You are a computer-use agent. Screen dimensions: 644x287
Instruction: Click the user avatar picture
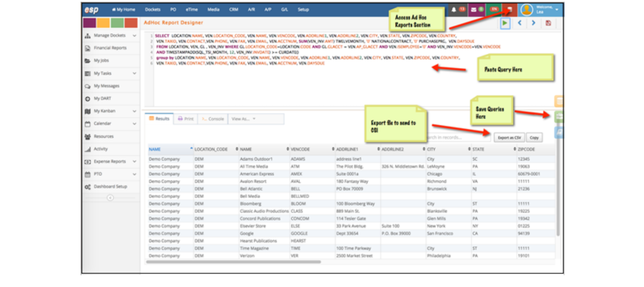(x=527, y=9)
